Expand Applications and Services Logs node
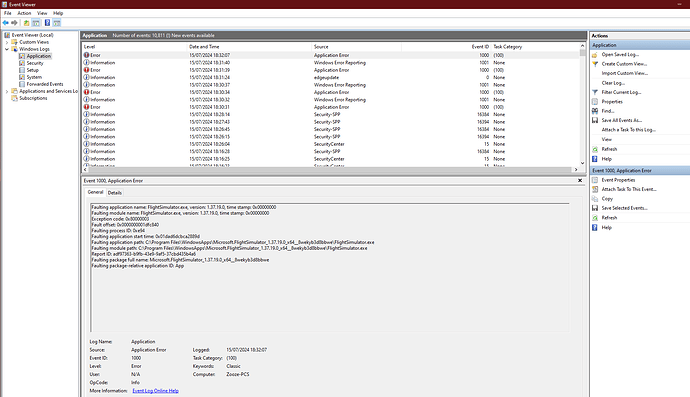This screenshot has width=690, height=397. pyautogui.click(x=7, y=91)
